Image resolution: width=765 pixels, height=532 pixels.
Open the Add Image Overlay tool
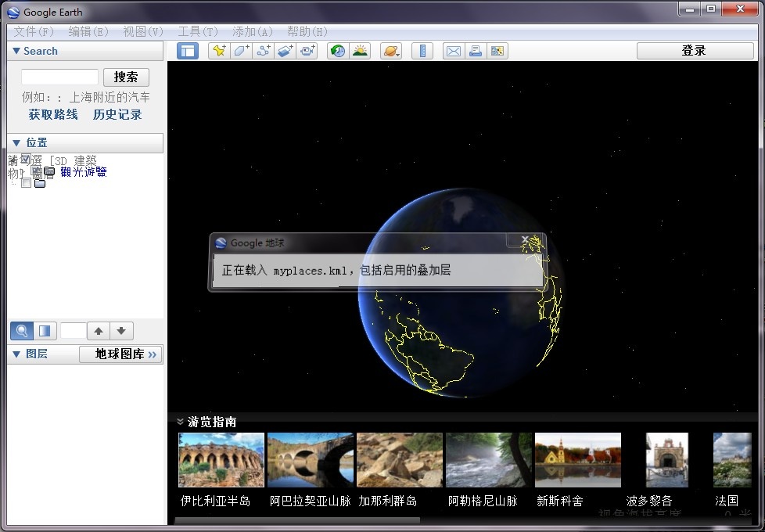285,50
